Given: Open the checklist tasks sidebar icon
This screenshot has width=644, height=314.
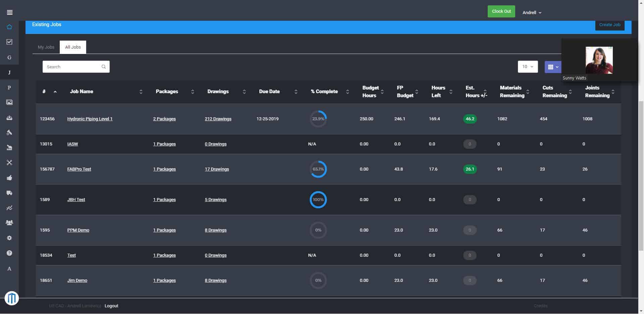Looking at the screenshot, I should 9,42.
